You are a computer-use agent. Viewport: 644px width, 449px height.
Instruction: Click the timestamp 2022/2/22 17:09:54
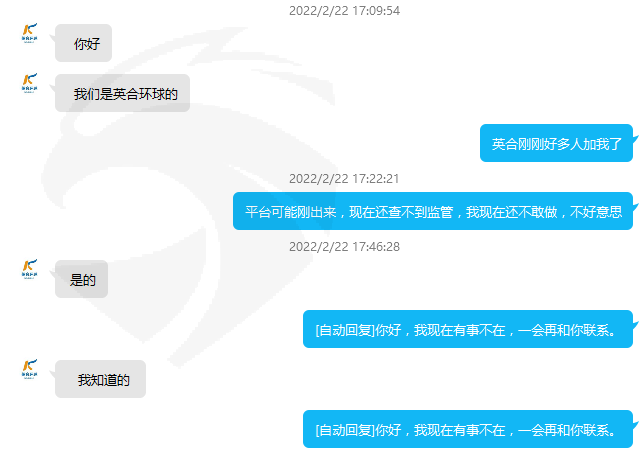point(344,11)
